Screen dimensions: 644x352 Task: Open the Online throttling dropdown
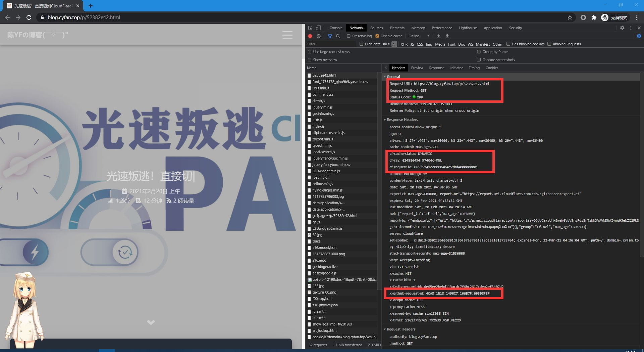[419, 36]
